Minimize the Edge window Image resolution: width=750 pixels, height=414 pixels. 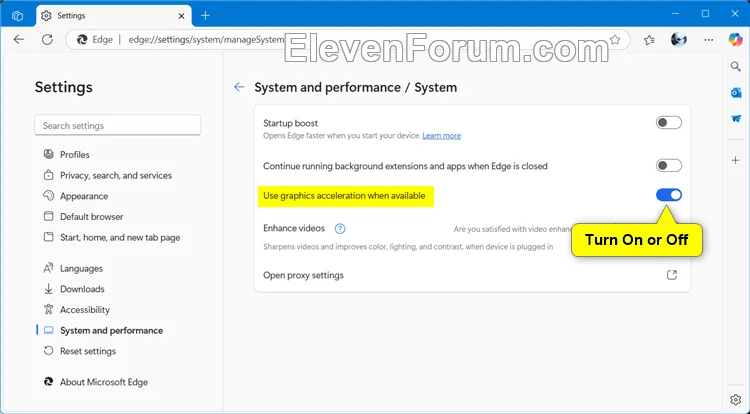point(675,14)
